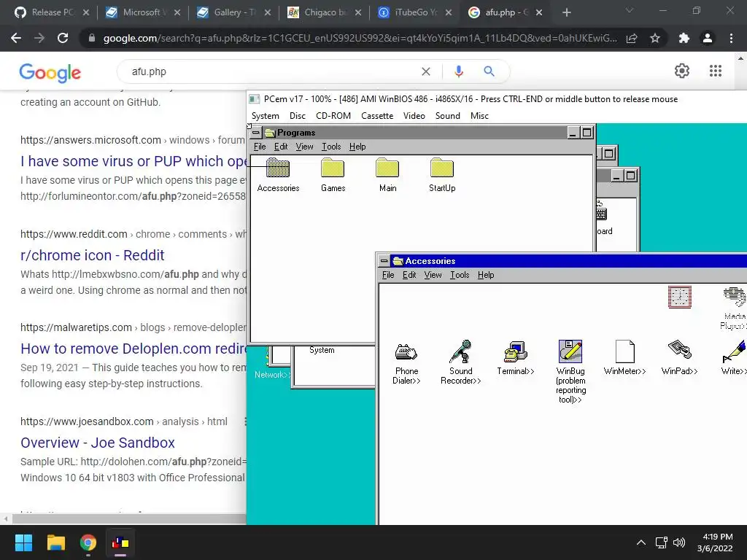Click the Chrome address bar URL

[360, 38]
